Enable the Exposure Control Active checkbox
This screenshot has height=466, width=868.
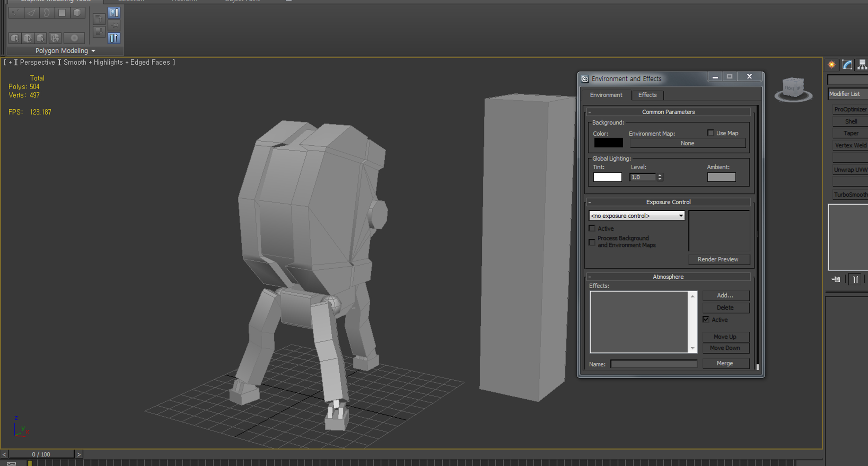(x=592, y=228)
